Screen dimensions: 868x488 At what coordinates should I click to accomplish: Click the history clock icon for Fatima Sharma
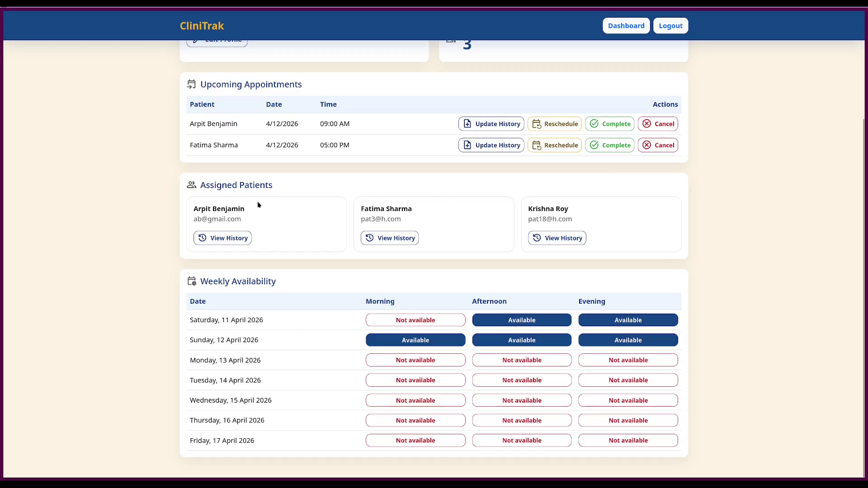coord(370,238)
